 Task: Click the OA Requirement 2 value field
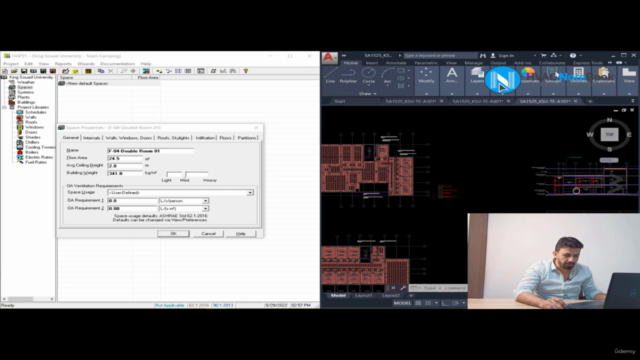click(x=132, y=209)
